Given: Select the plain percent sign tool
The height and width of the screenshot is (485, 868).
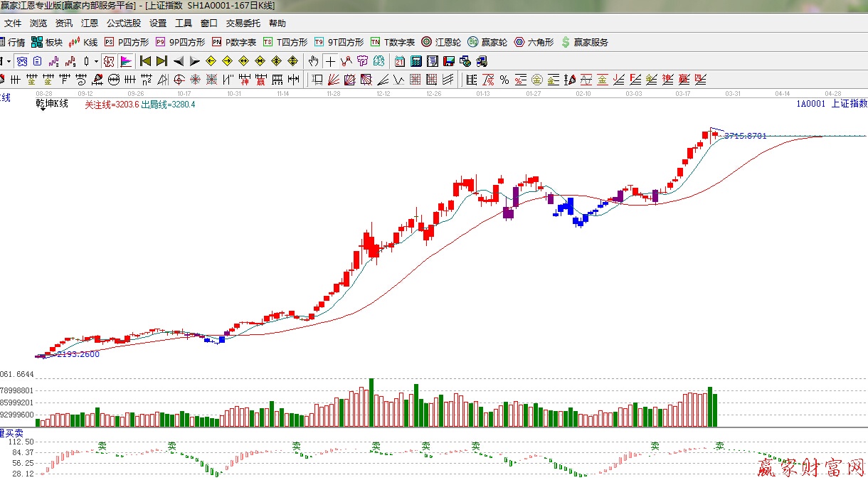Looking at the screenshot, I should pos(504,80).
